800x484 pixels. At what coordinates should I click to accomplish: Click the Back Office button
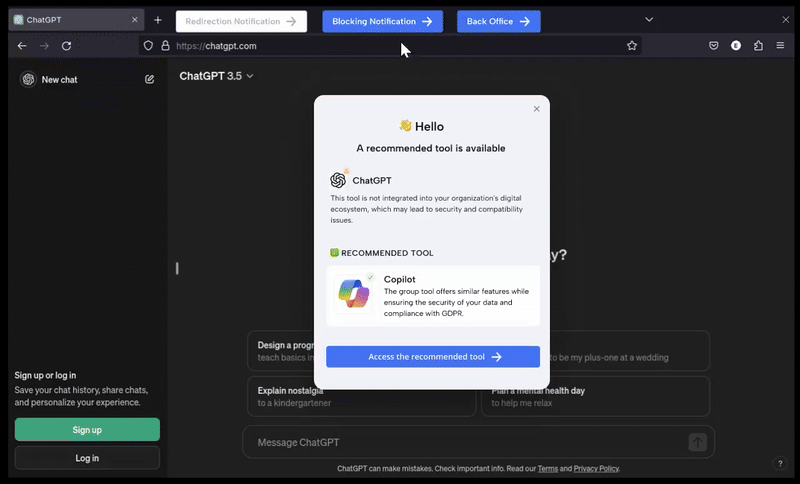498,21
